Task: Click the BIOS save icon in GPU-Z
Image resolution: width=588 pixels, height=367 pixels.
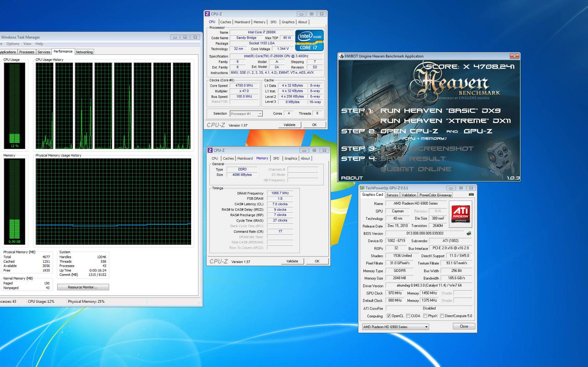Action: tap(469, 233)
